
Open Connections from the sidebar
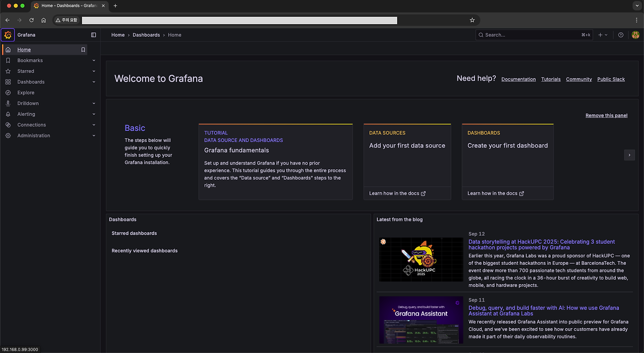coord(31,125)
